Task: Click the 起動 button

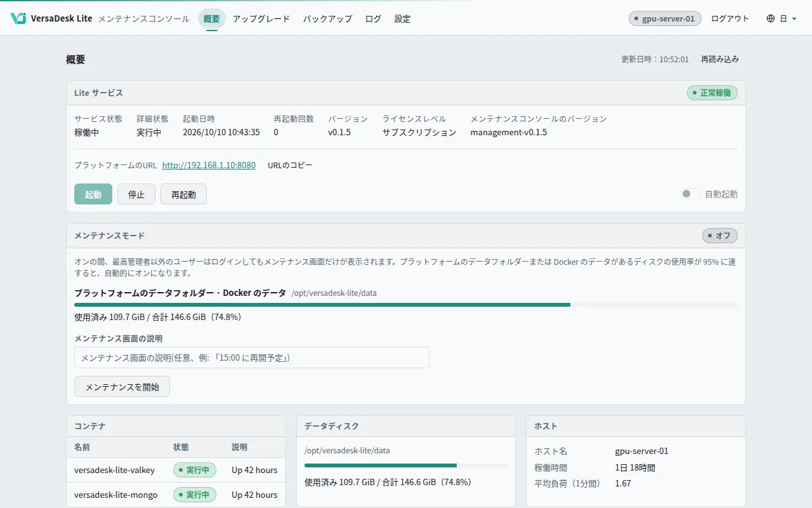Action: 93,194
